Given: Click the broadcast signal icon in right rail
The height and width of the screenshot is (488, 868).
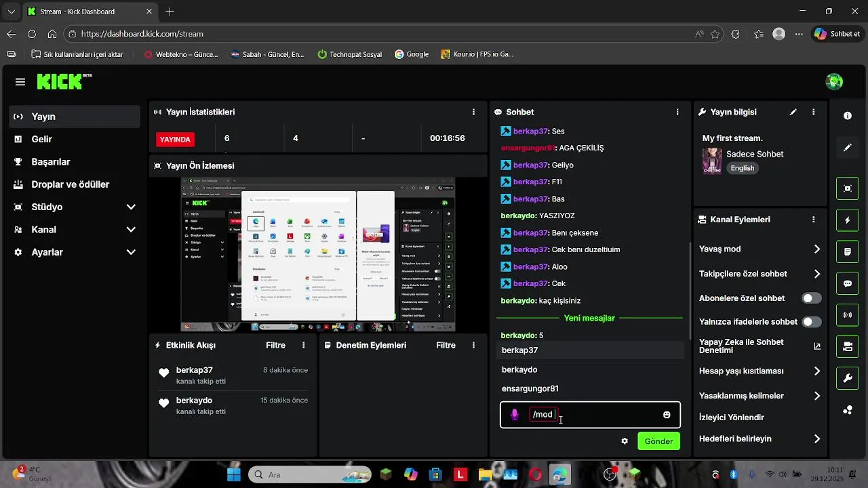Looking at the screenshot, I should click(x=848, y=315).
